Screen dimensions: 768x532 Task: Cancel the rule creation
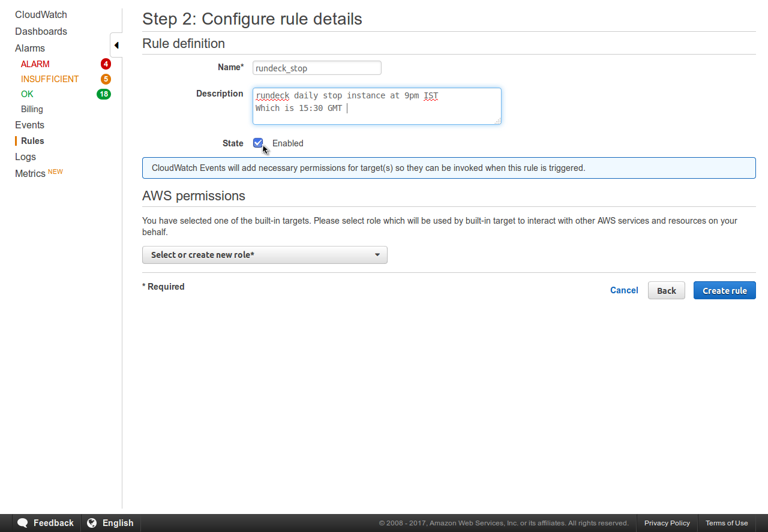pyautogui.click(x=624, y=290)
